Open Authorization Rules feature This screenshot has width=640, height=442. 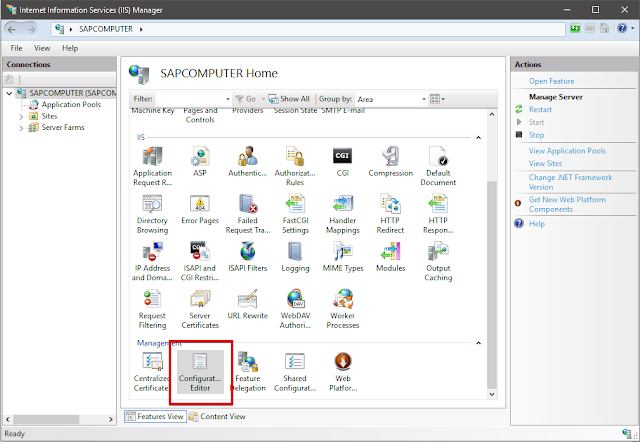pyautogui.click(x=295, y=167)
